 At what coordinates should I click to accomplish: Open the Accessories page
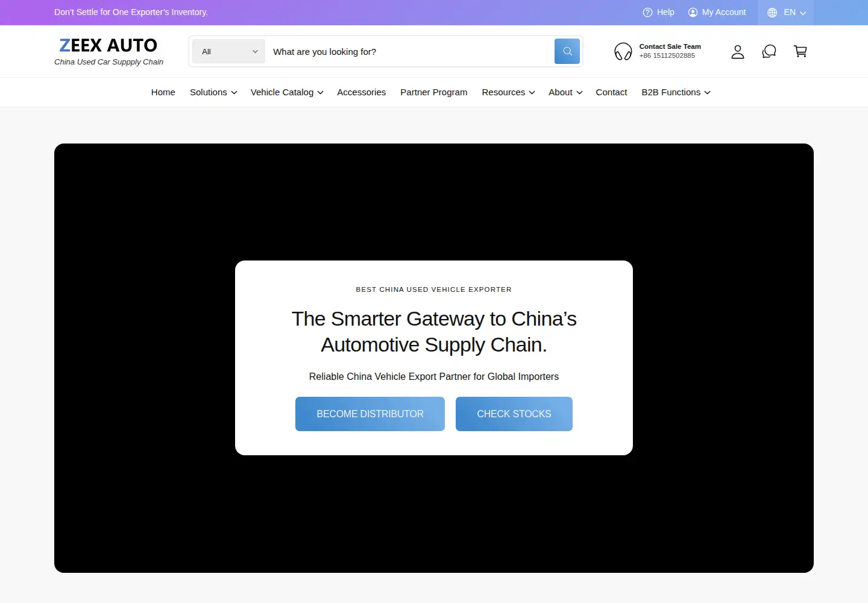(361, 92)
